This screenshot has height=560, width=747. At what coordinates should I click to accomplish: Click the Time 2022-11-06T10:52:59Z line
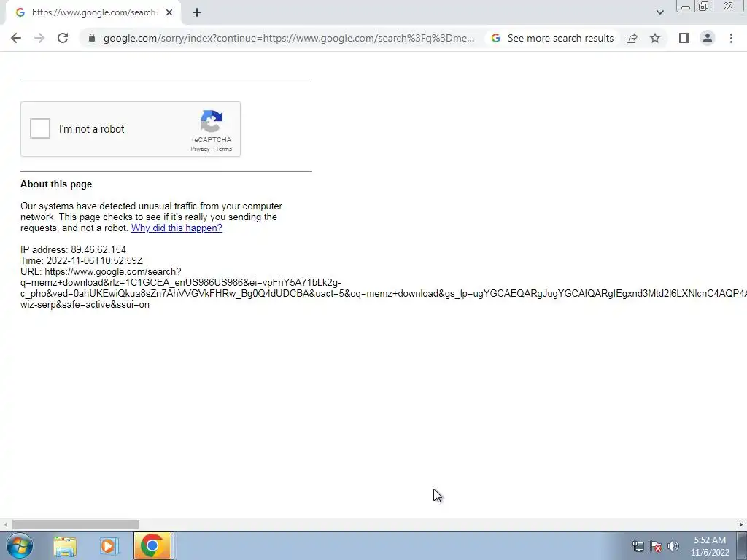82,260
